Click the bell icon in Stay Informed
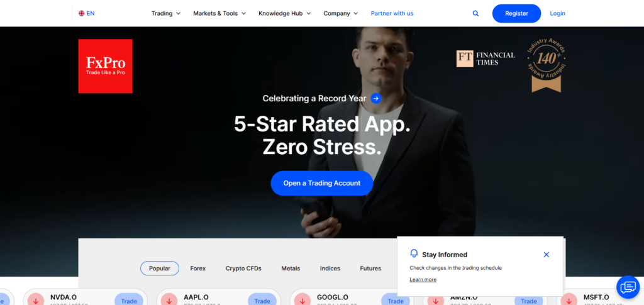 point(414,253)
